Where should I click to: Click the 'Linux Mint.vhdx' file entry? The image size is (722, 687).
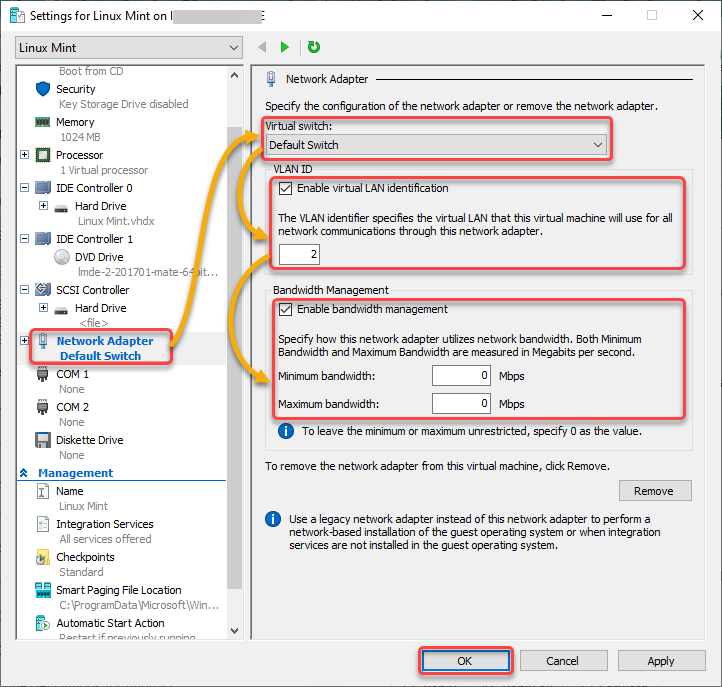(116, 221)
